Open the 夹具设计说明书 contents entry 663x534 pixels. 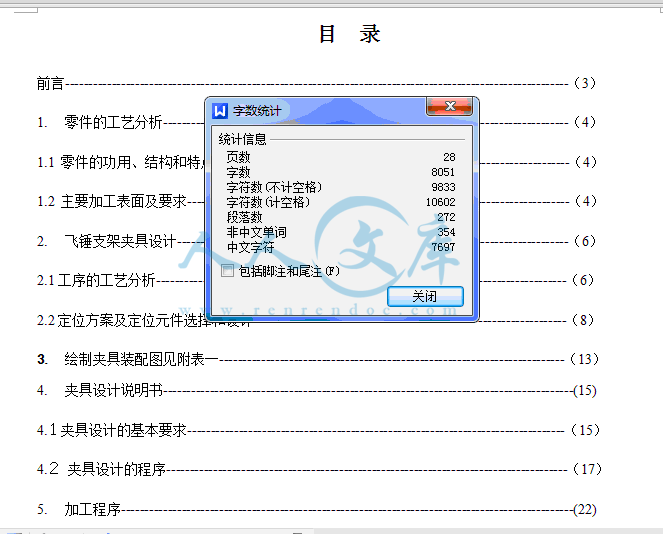point(112,390)
